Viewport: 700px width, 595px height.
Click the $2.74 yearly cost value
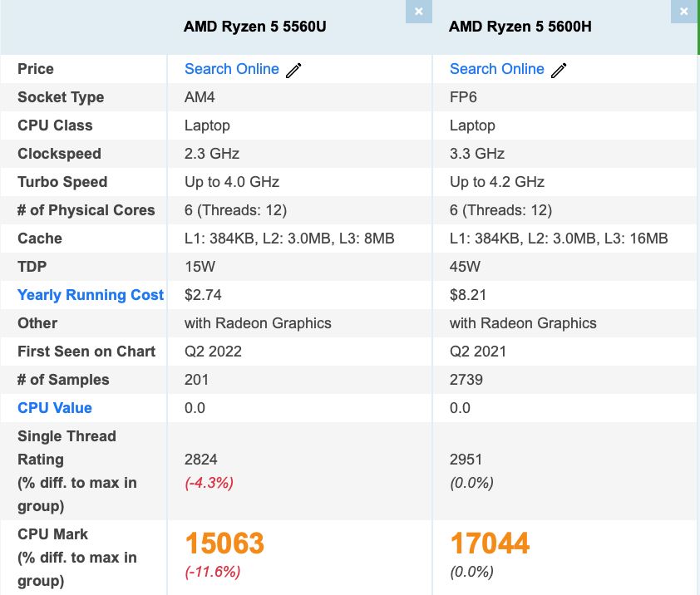(203, 295)
